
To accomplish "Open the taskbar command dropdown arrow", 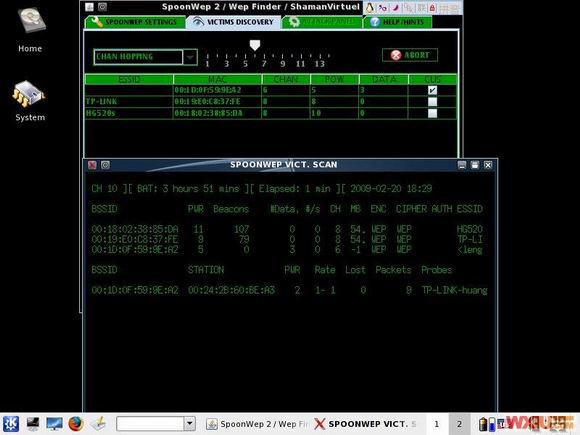I will coord(189,424).
